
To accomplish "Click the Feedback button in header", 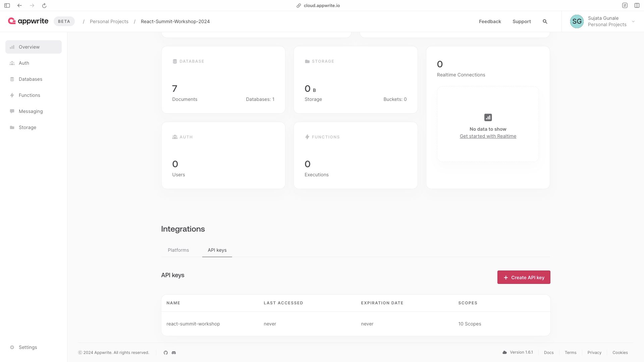I will click(490, 21).
